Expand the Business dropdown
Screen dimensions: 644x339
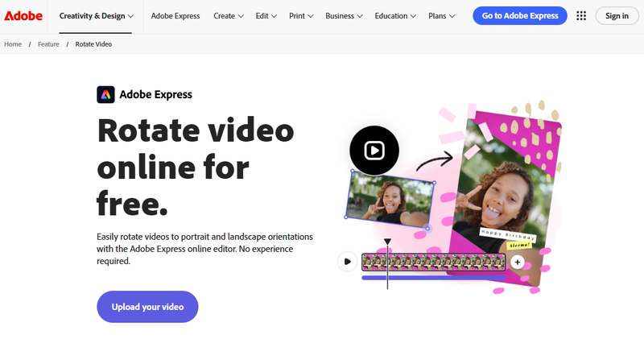344,16
